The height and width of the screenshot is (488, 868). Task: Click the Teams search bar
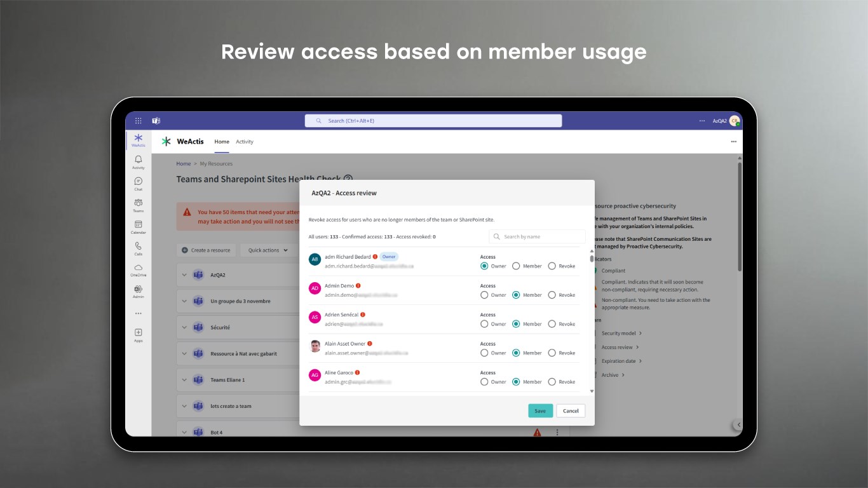click(433, 121)
